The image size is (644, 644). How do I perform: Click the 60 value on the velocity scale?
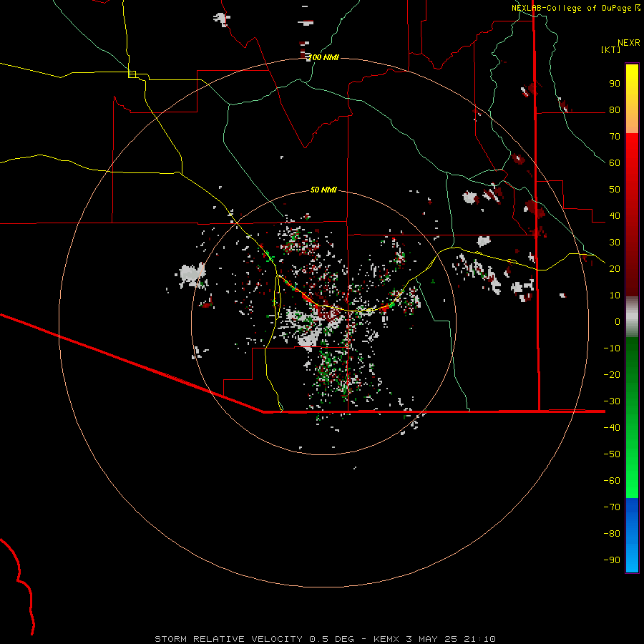(x=615, y=163)
